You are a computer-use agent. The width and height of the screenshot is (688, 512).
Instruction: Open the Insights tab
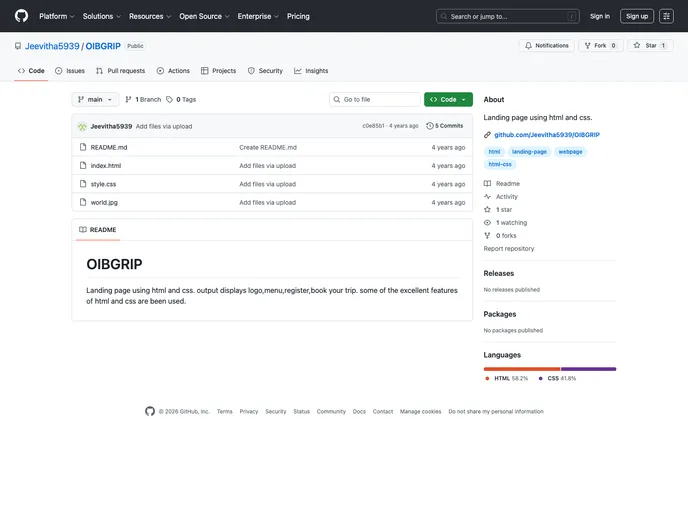pyautogui.click(x=311, y=71)
